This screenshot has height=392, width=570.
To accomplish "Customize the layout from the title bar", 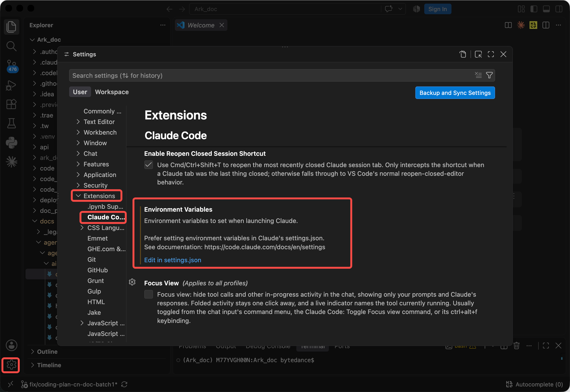I will [x=521, y=9].
